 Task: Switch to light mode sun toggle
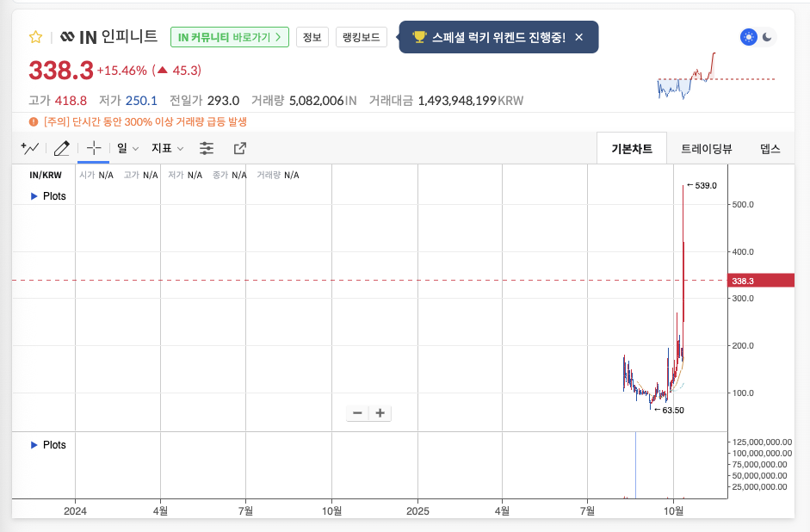pos(749,37)
